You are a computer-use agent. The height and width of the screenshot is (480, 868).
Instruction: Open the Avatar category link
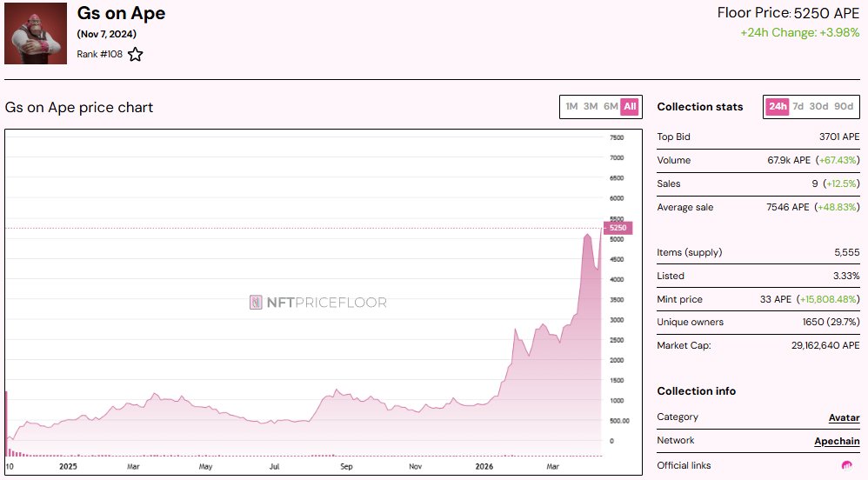click(843, 417)
